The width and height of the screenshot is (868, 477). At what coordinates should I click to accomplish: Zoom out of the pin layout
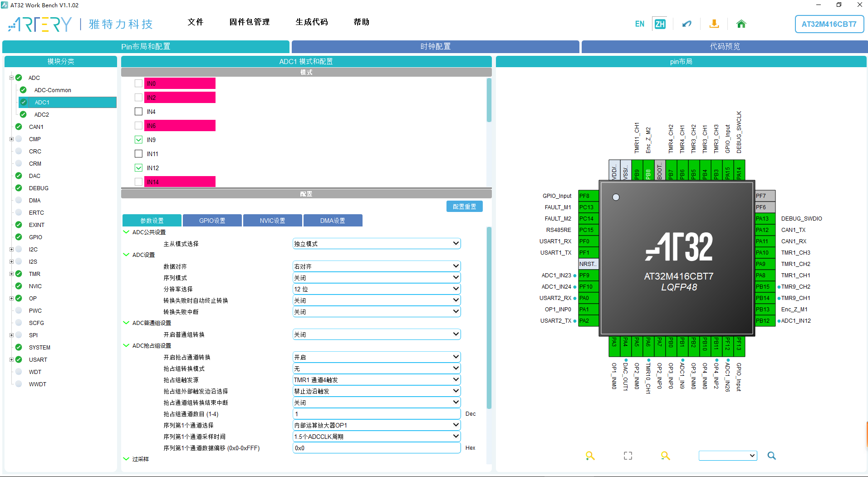pos(666,456)
